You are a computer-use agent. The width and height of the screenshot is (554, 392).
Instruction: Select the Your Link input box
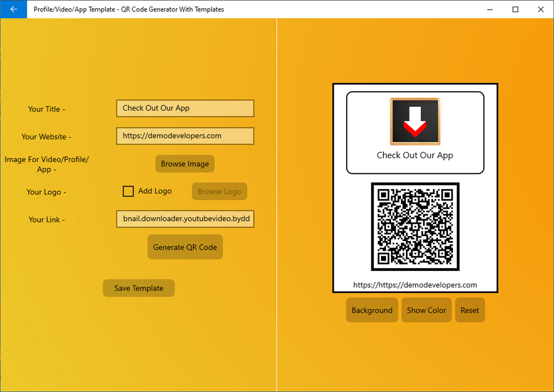pyautogui.click(x=185, y=219)
